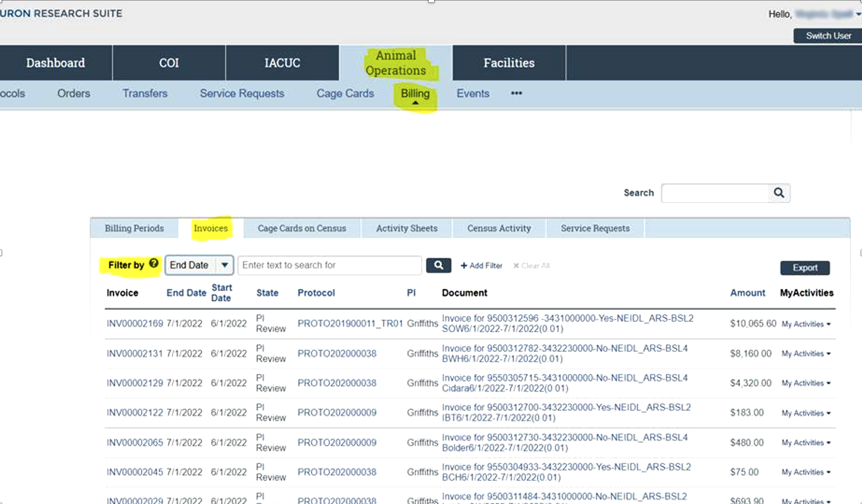Go to the Service Requests submenu
The width and height of the screenshot is (862, 504).
pyautogui.click(x=242, y=93)
